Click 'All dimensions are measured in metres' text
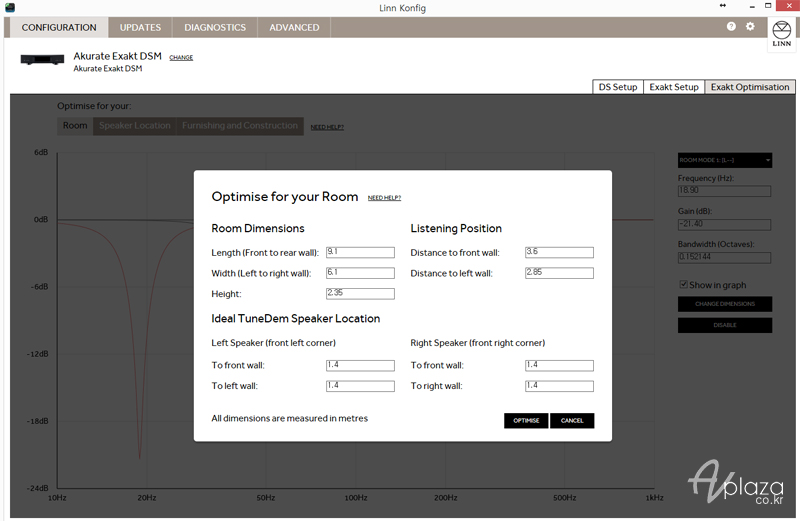The width and height of the screenshot is (800, 521). [x=289, y=418]
